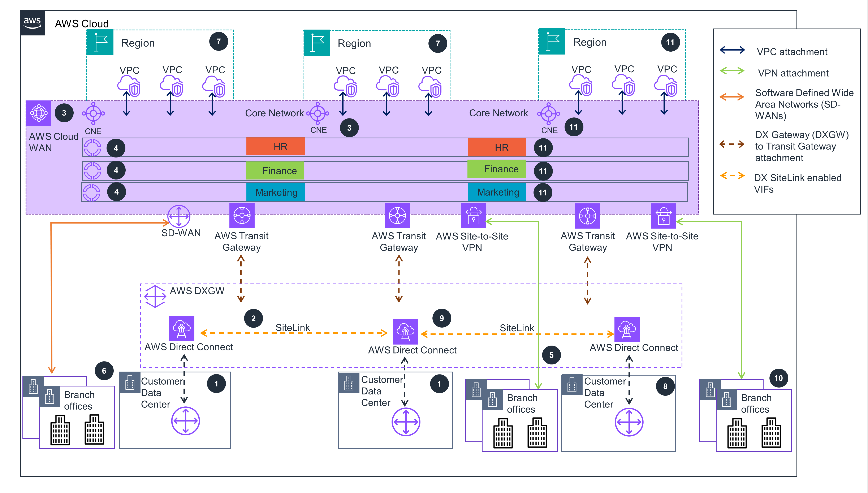Click the router icon in right Customer Data Center
This screenshot has height=493, width=868.
click(x=629, y=422)
